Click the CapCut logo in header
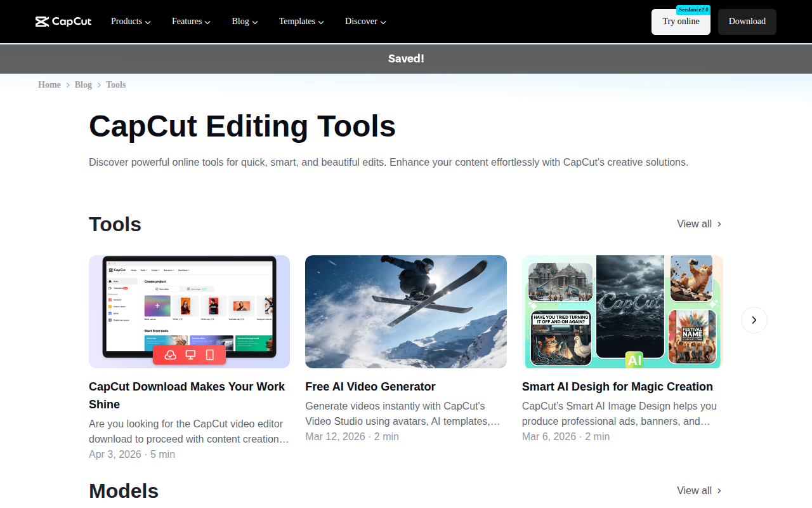This screenshot has height=508, width=812. (63, 22)
